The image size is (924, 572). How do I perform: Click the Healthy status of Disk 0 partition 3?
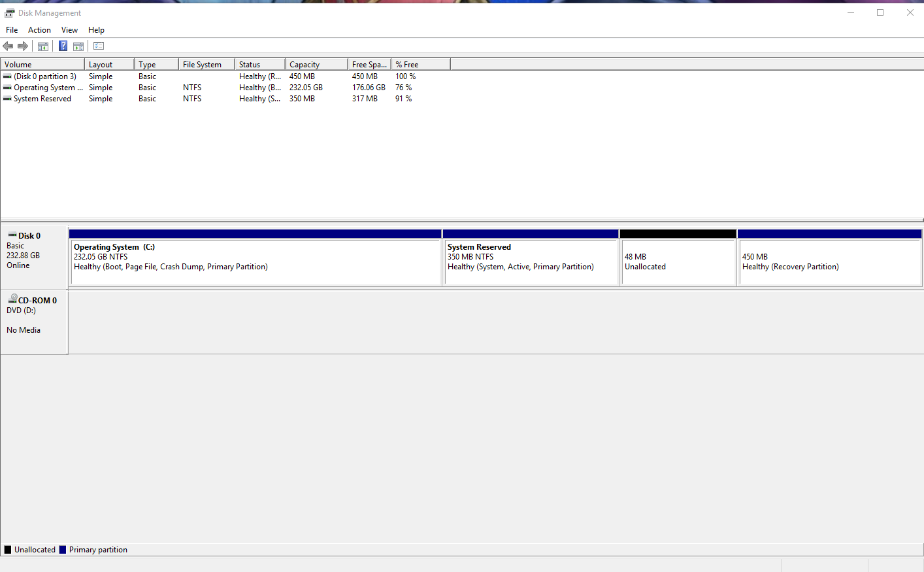point(260,76)
